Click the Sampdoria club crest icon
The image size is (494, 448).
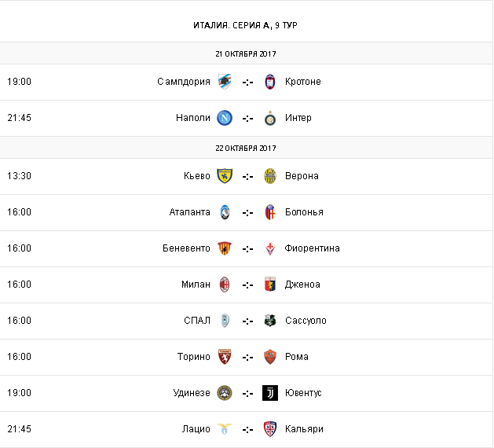coord(225,82)
